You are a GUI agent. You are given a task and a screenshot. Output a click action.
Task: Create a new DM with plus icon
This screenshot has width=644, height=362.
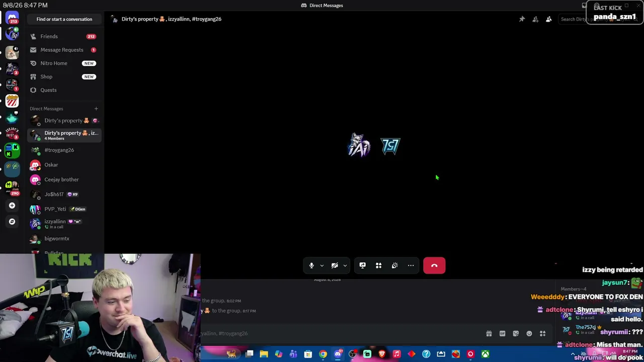pos(96,109)
